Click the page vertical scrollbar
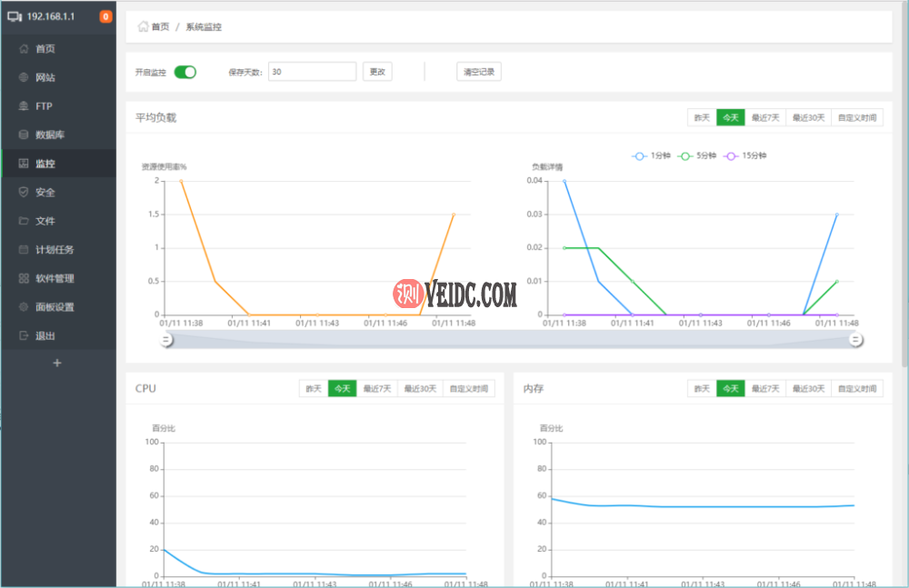This screenshot has height=588, width=909. (x=905, y=186)
